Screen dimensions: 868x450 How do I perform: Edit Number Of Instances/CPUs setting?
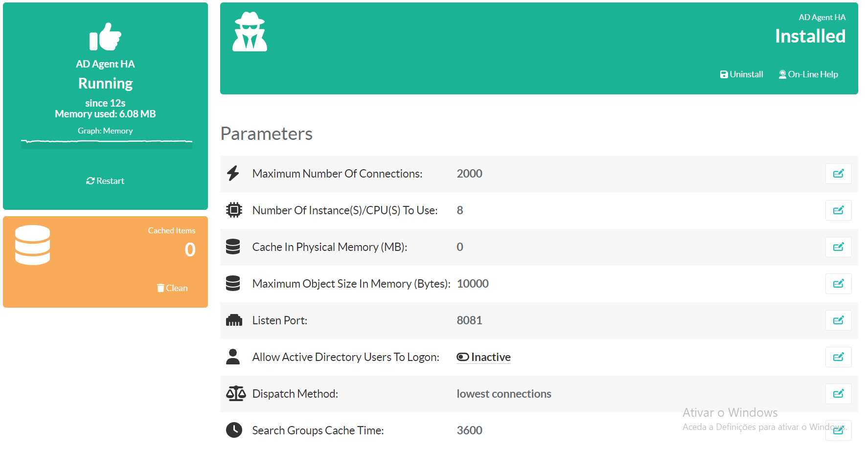click(838, 210)
